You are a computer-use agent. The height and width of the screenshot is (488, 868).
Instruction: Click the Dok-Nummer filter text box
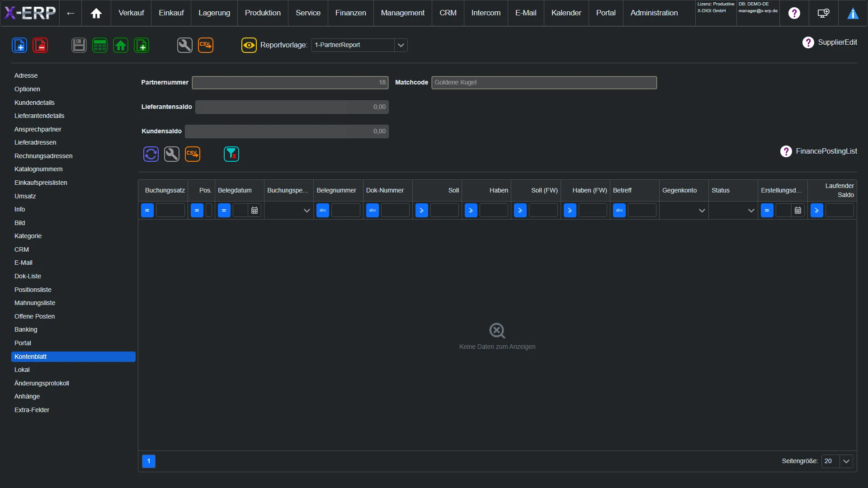[395, 211]
